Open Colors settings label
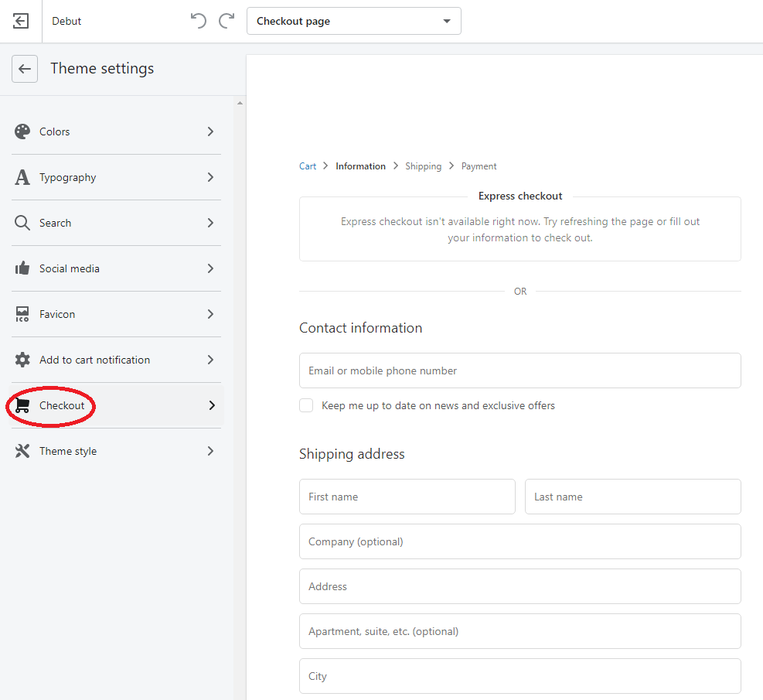The height and width of the screenshot is (700, 763). 54,131
